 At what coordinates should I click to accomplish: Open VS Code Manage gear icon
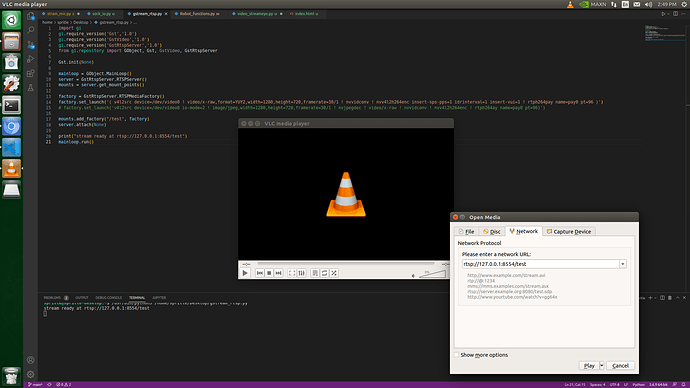tap(30, 374)
